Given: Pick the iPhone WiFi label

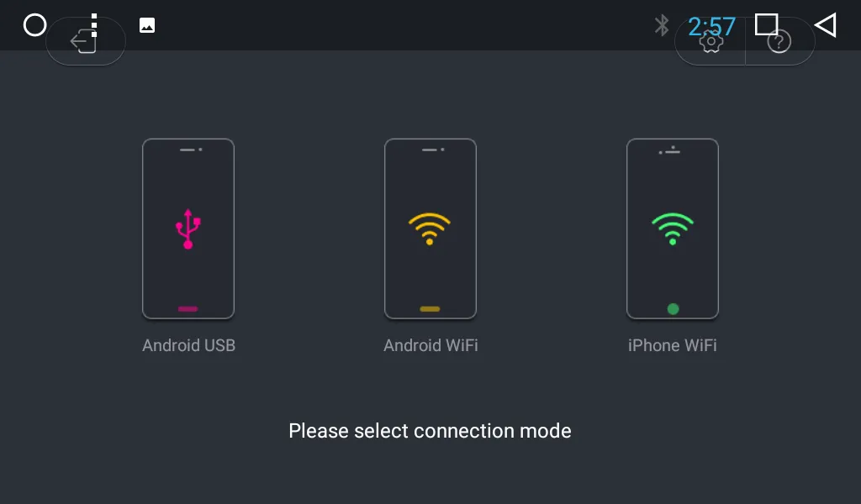Looking at the screenshot, I should 673,345.
